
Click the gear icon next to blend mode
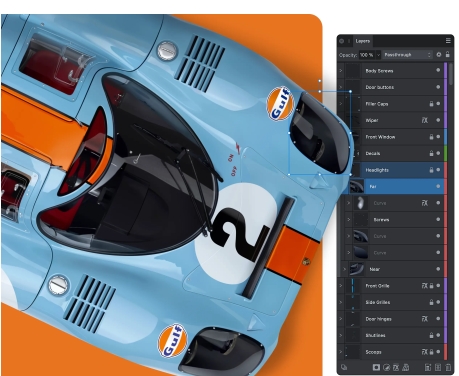(439, 55)
